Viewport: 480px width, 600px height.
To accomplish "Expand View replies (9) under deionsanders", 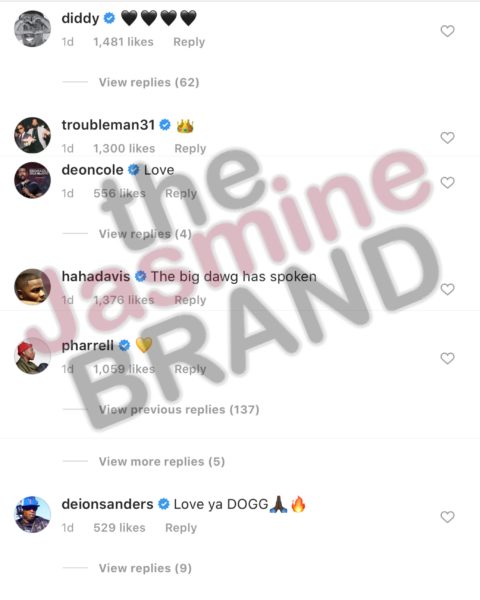I will click(145, 568).
